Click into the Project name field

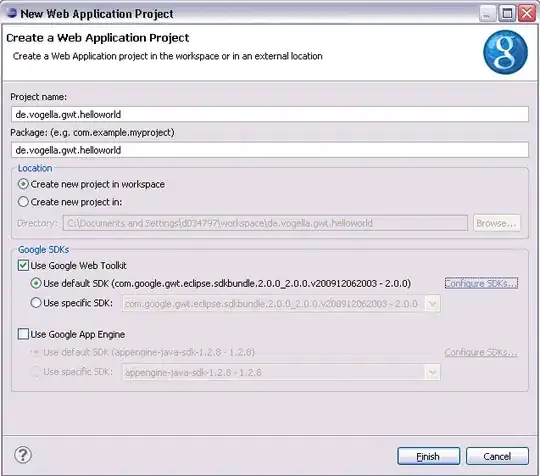(x=270, y=114)
